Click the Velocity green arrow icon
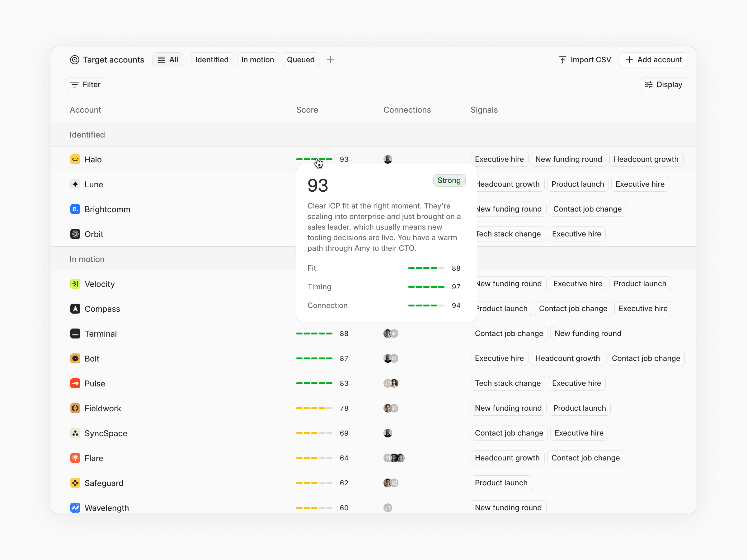This screenshot has height=560, width=747. click(x=75, y=284)
